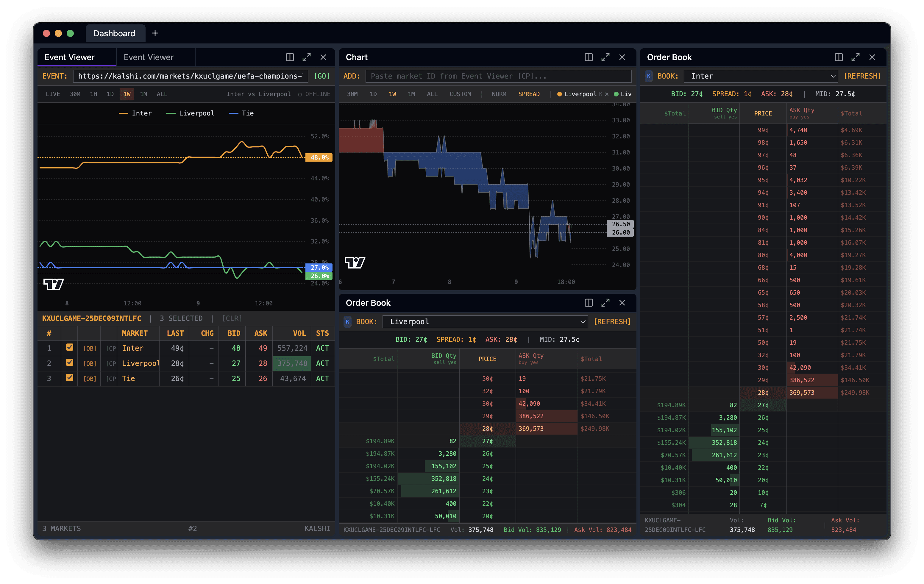924x584 pixels.
Task: Add a new dashboard tab with plus
Action: click(x=155, y=33)
